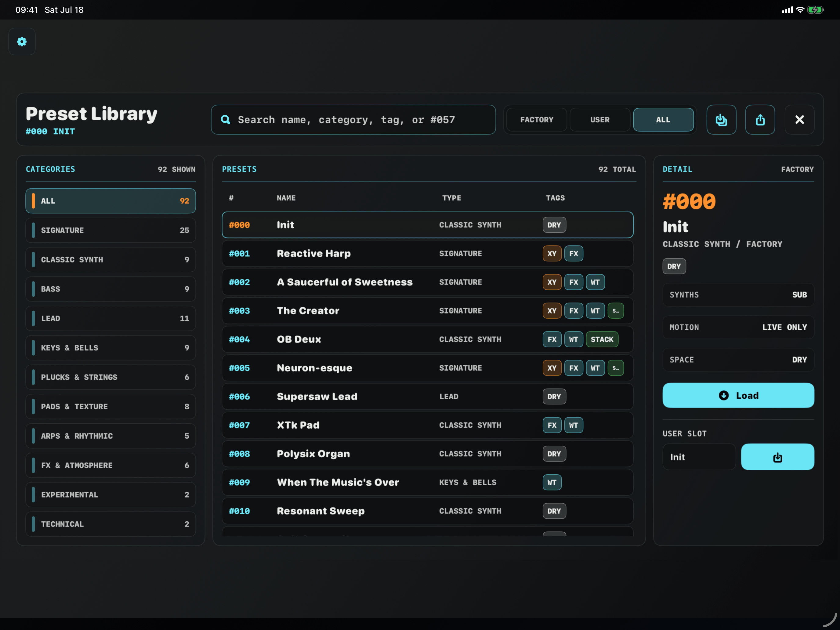Select the USER filter tab
This screenshot has width=840, height=630.
[x=599, y=120]
